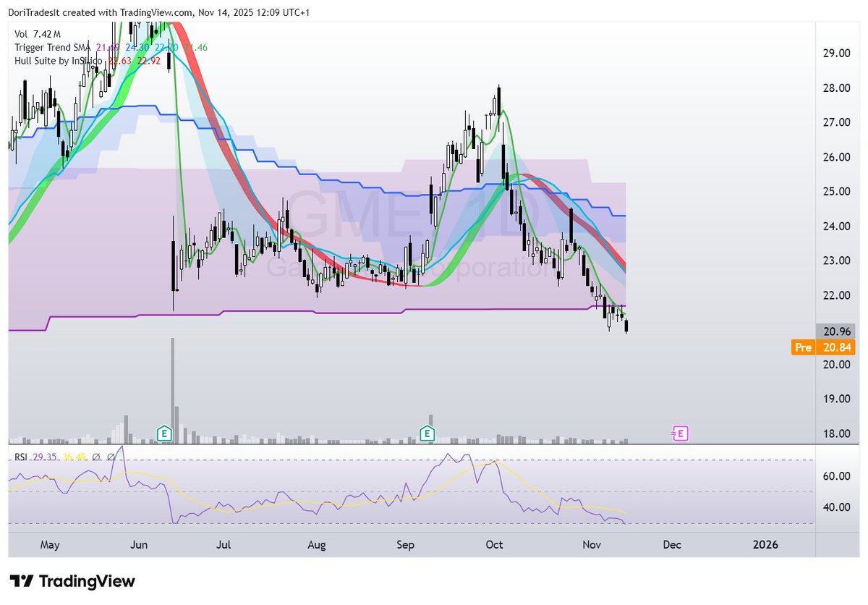Toggle the RSI indicator visibility
The image size is (868, 605).
22,457
